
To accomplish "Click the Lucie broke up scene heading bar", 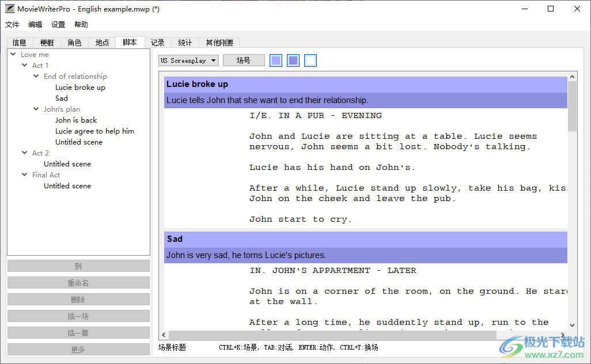I will [x=366, y=84].
